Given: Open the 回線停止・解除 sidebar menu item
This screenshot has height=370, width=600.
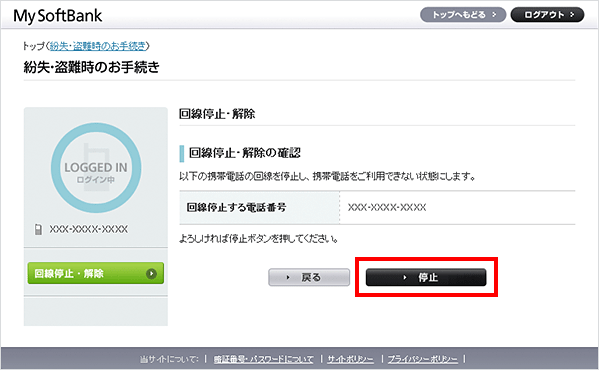Looking at the screenshot, I should (x=96, y=273).
